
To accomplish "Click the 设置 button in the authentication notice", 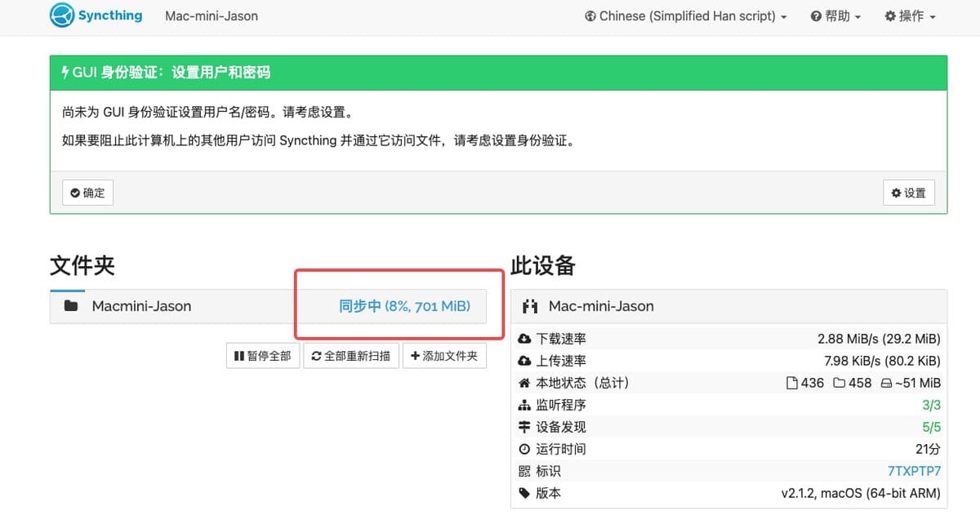I will (x=909, y=193).
